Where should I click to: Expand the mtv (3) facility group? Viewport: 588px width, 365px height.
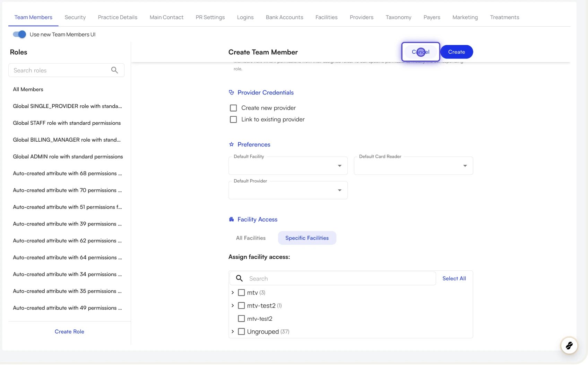(233, 293)
